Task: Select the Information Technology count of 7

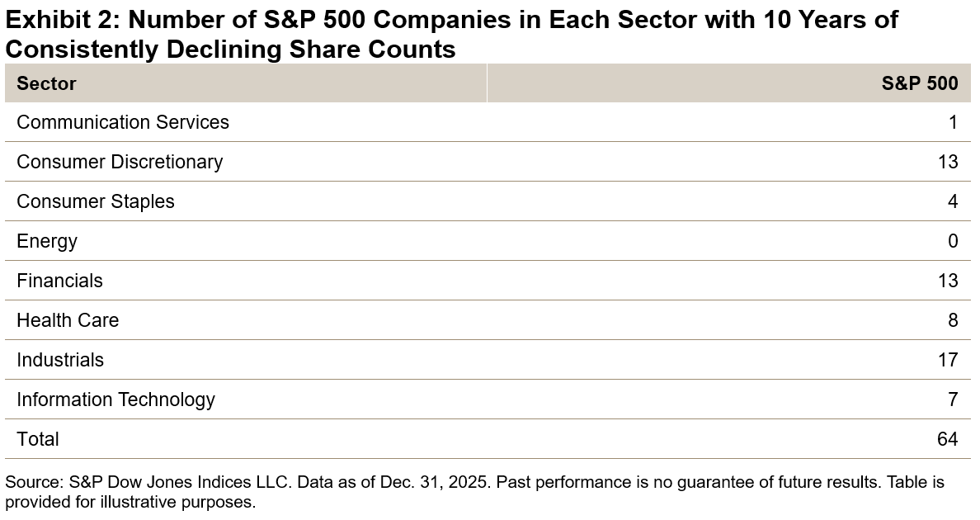Action: 953,399
